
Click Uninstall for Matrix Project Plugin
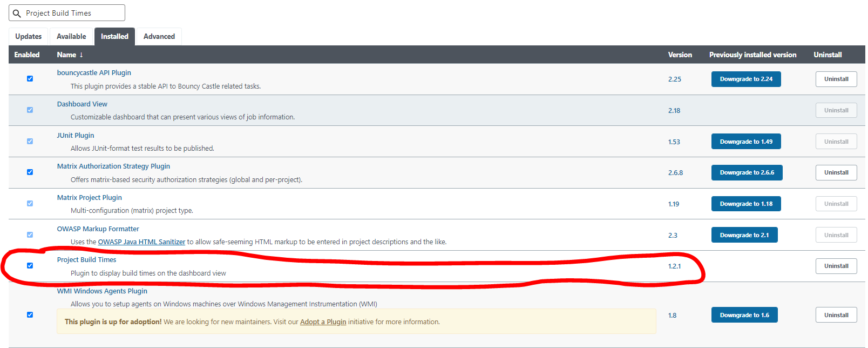836,204
